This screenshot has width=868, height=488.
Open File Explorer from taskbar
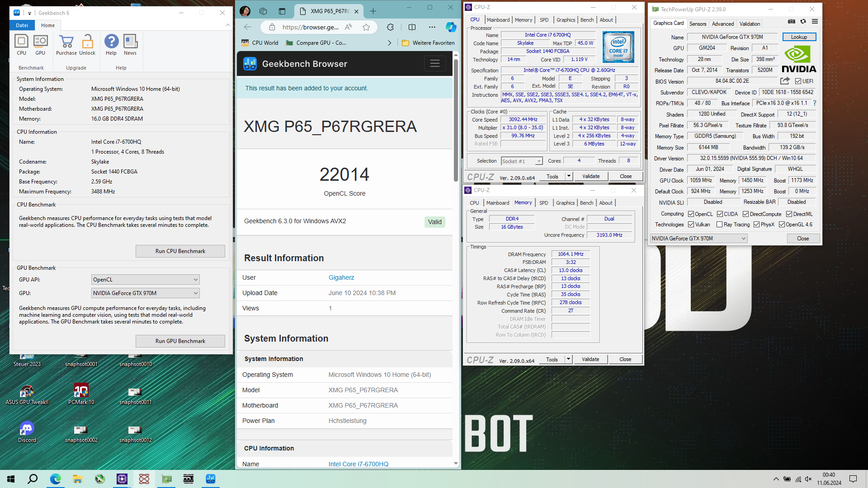tap(77, 479)
